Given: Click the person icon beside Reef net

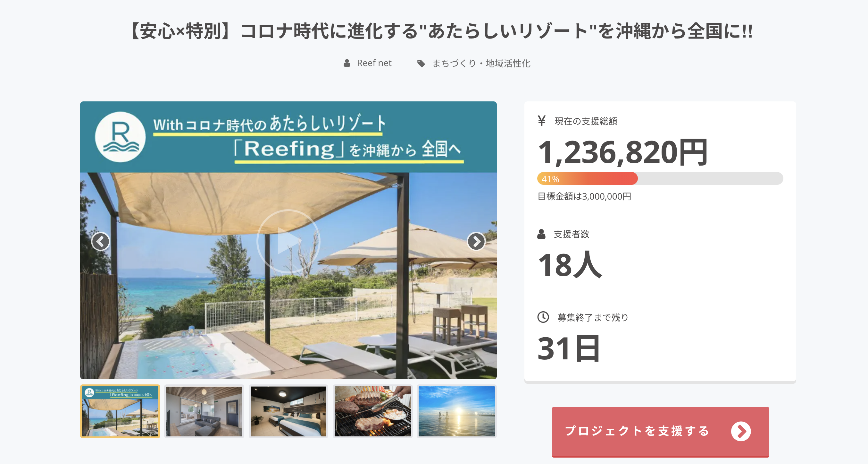Looking at the screenshot, I should click(347, 63).
